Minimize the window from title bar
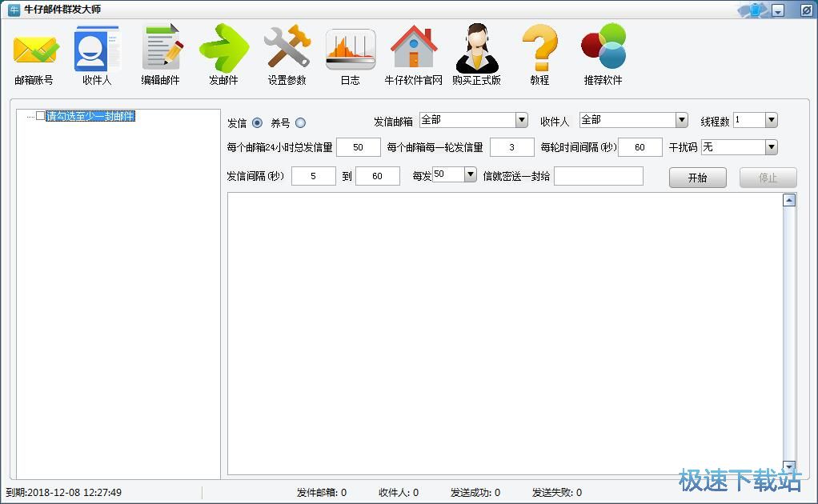Screen dimensions: 818x504 (x=778, y=10)
